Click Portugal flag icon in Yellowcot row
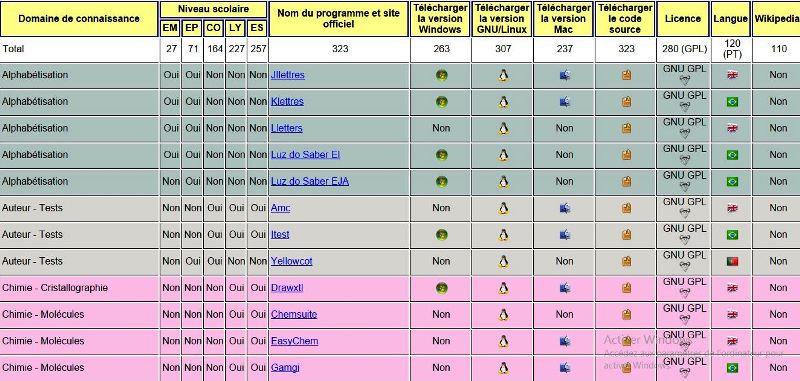This screenshot has width=800, height=381. 732,261
